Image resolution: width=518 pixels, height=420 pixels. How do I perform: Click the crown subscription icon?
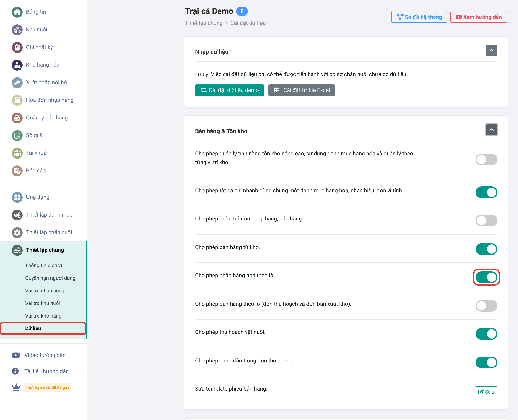(x=16, y=387)
